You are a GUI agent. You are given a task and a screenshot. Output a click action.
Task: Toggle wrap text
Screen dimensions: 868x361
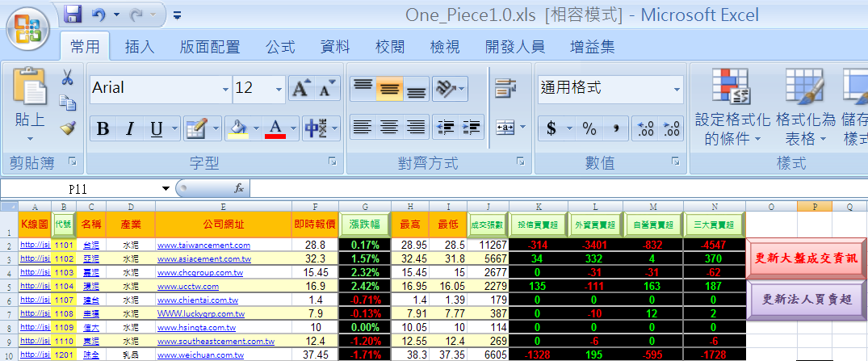click(x=505, y=87)
